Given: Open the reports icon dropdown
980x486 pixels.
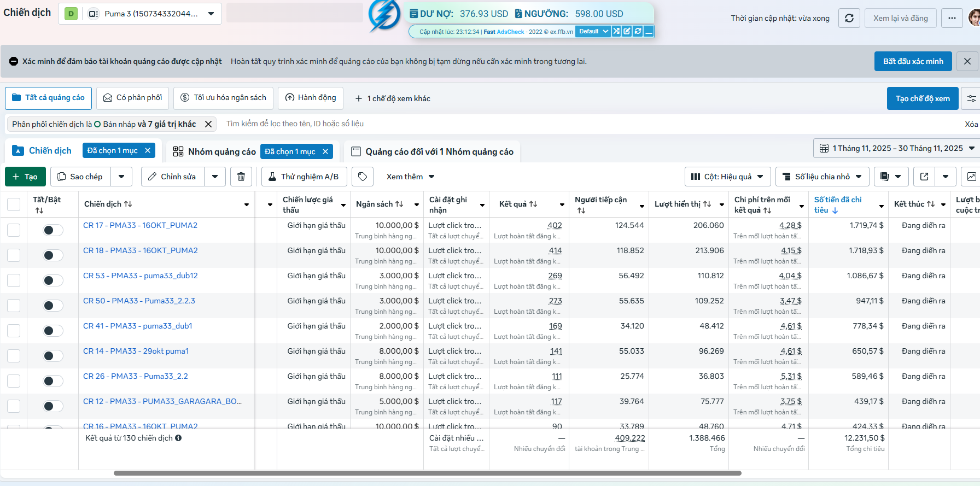Looking at the screenshot, I should coord(891,177).
